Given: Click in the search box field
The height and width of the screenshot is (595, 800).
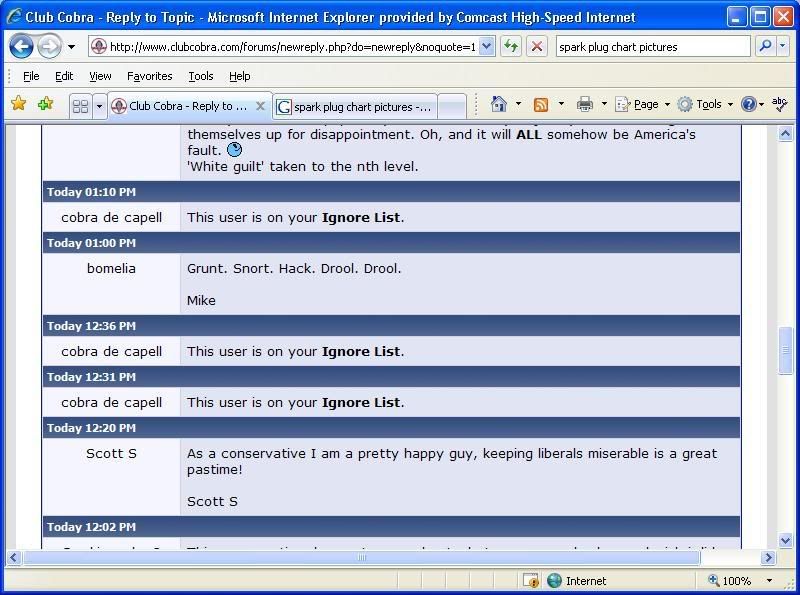Looking at the screenshot, I should (652, 46).
